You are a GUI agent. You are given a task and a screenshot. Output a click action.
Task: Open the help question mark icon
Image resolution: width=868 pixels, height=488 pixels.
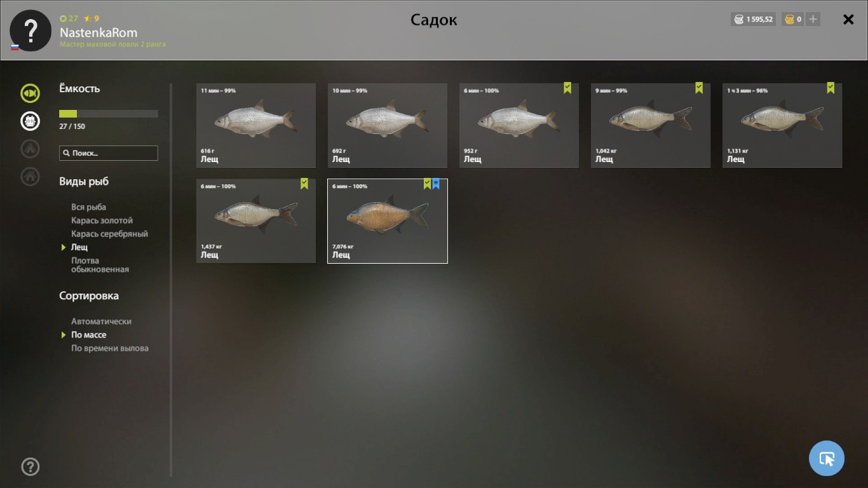point(31,466)
